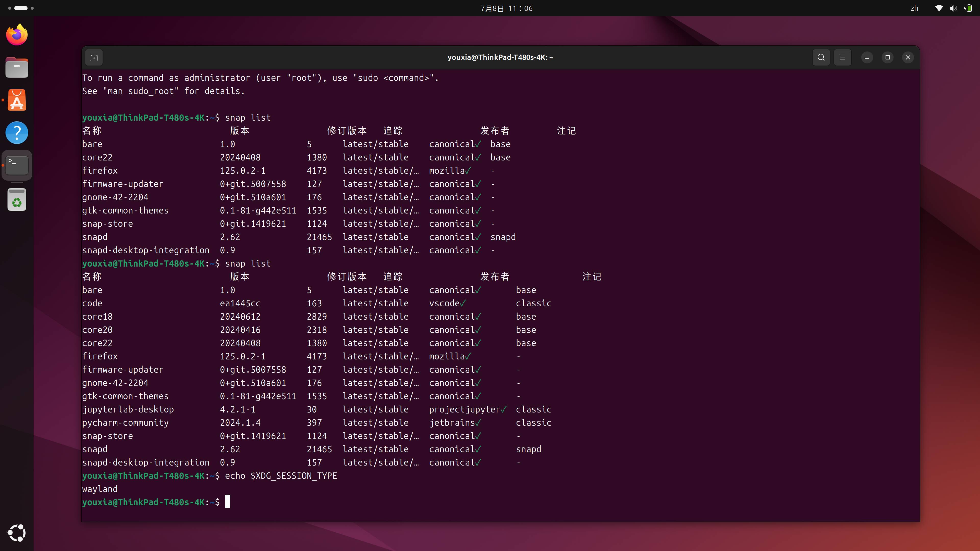This screenshot has width=980, height=551.
Task: Click the terminal window title
Action: point(500,57)
